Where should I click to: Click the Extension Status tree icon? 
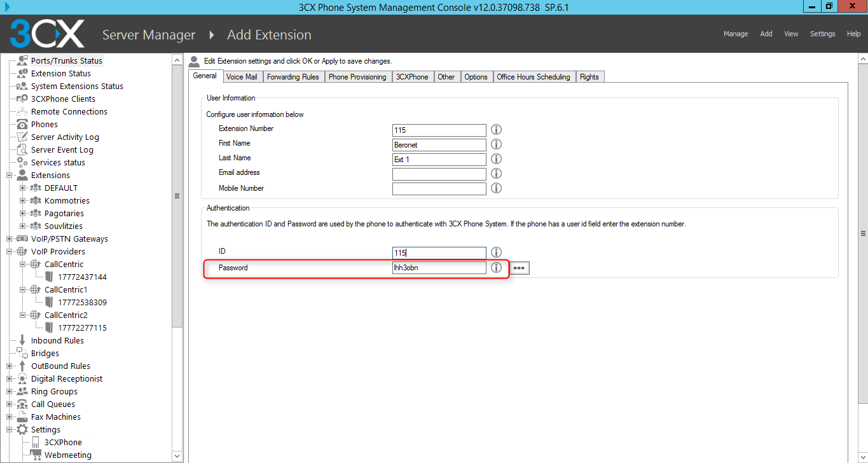[x=22, y=73]
